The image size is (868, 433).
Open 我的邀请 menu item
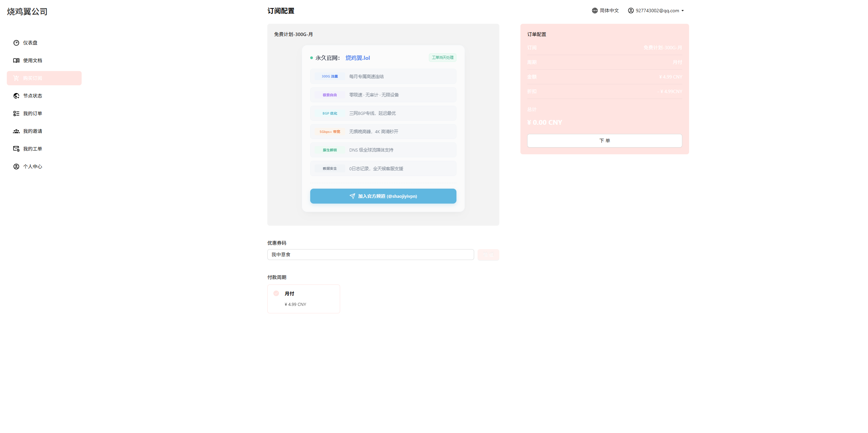point(44,131)
